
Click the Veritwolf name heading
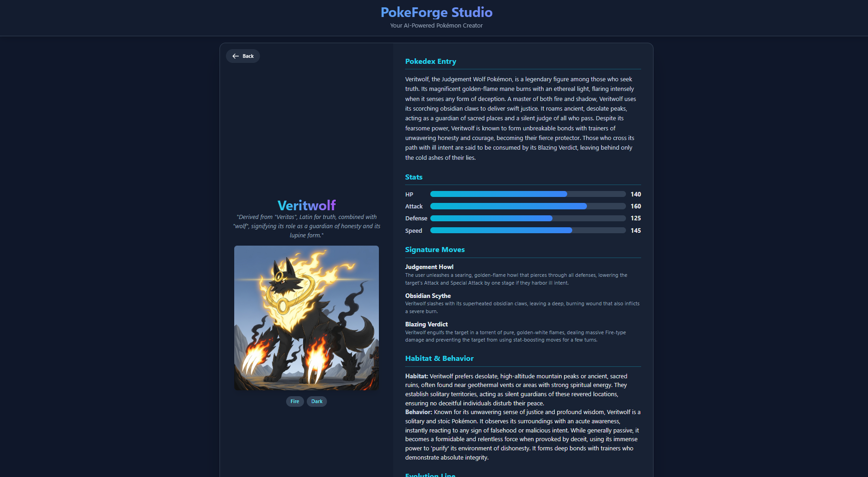306,205
